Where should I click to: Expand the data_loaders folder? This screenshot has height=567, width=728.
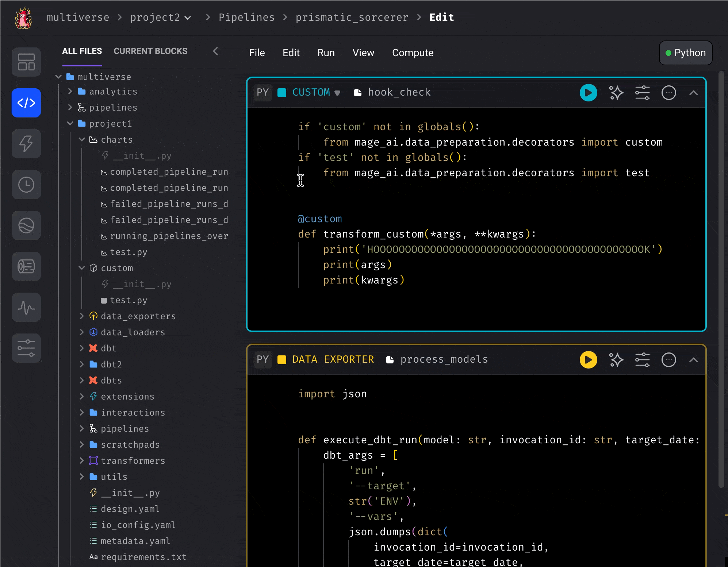[82, 332]
